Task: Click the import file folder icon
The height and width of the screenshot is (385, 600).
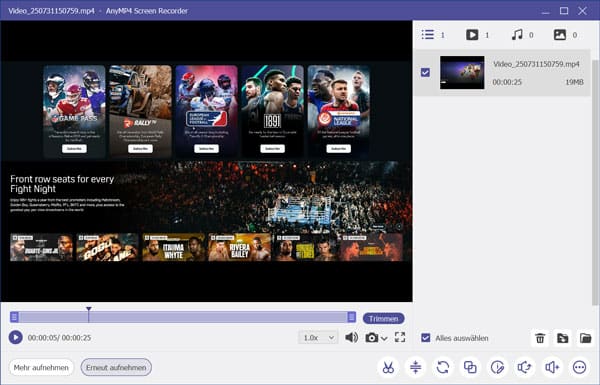Action: point(562,338)
